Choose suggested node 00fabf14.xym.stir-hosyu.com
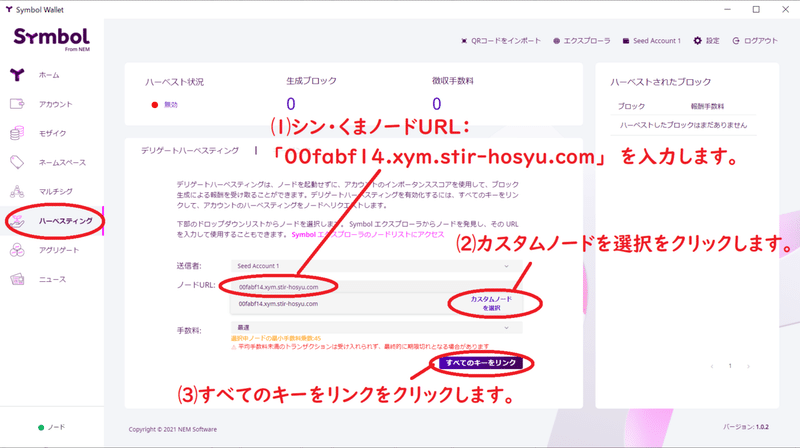The width and height of the screenshot is (800, 448). point(278,304)
